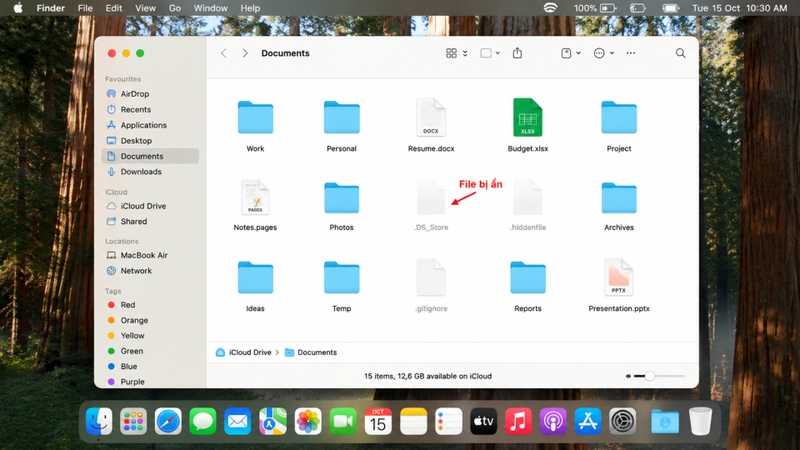This screenshot has width=800, height=450.
Task: Click the menu bar clock
Action: pyautogui.click(x=739, y=8)
